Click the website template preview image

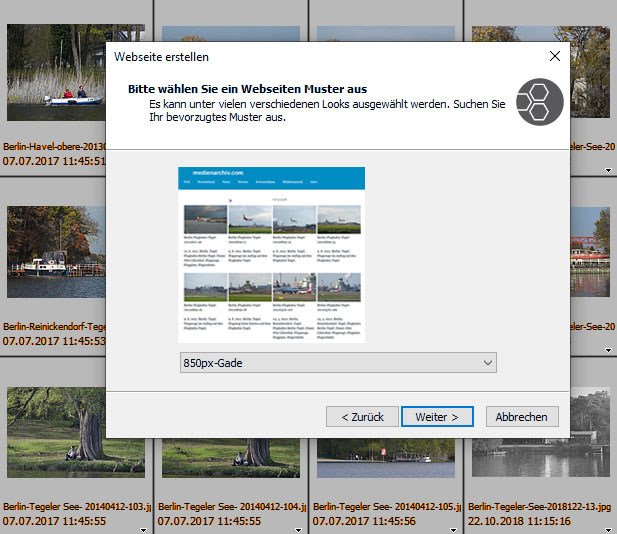(271, 254)
